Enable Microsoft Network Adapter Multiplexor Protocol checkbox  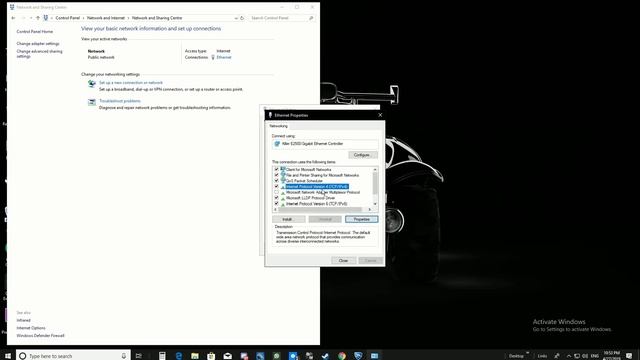[x=276, y=192]
